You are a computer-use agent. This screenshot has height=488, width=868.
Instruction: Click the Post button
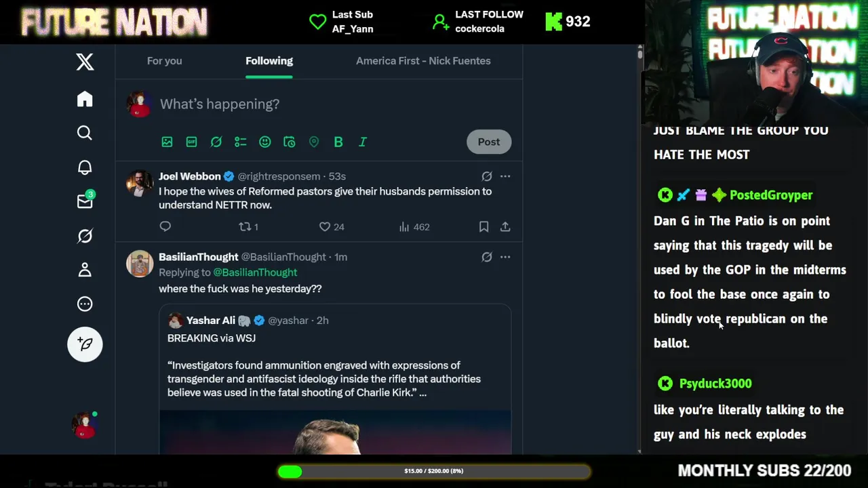coord(489,142)
